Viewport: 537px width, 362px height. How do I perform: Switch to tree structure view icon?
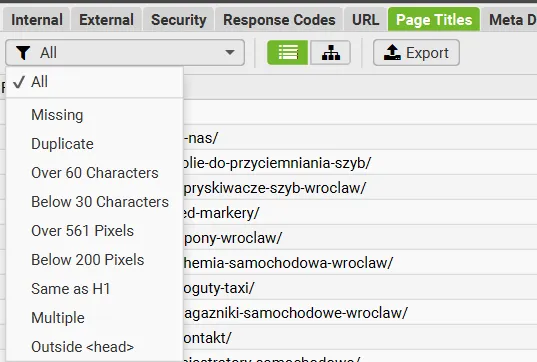click(x=330, y=53)
